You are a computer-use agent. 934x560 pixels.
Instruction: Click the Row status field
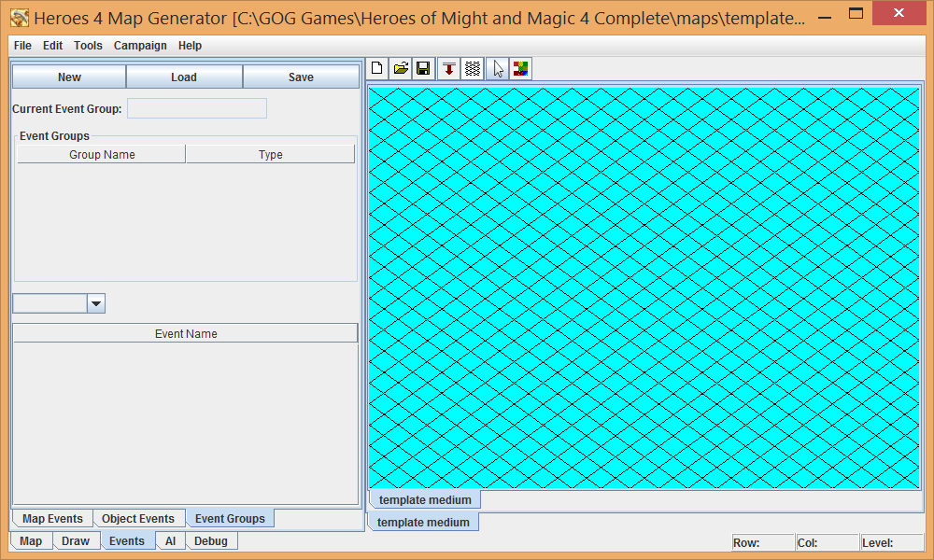(x=763, y=543)
